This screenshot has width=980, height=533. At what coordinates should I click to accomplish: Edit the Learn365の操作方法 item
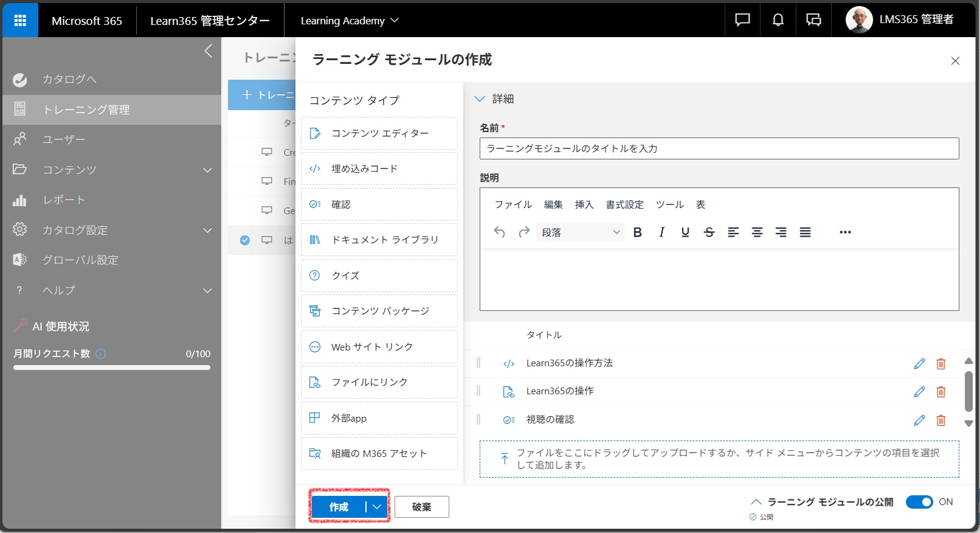tap(919, 363)
